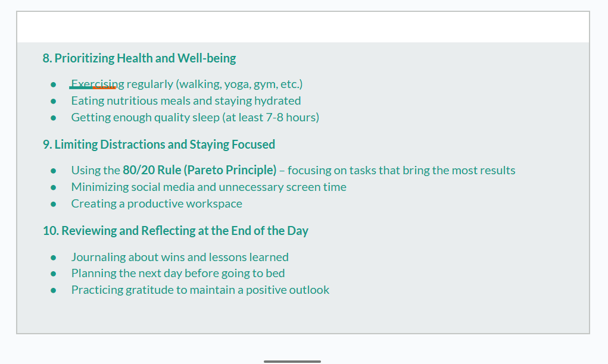The width and height of the screenshot is (608, 364).
Task: Click the heading "8. Prioritizing Health and Well-being"
Action: (x=139, y=58)
